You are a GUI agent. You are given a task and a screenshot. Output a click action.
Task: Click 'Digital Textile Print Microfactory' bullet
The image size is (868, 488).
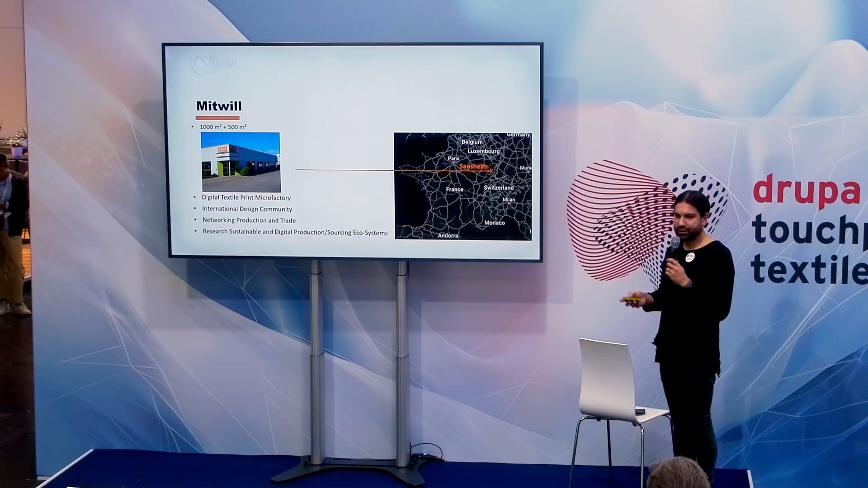[x=246, y=197]
